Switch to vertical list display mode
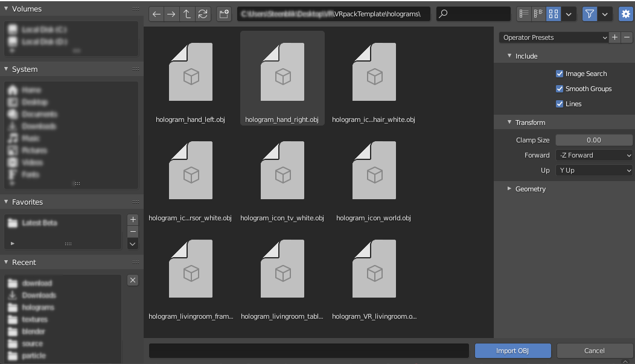 pyautogui.click(x=523, y=14)
